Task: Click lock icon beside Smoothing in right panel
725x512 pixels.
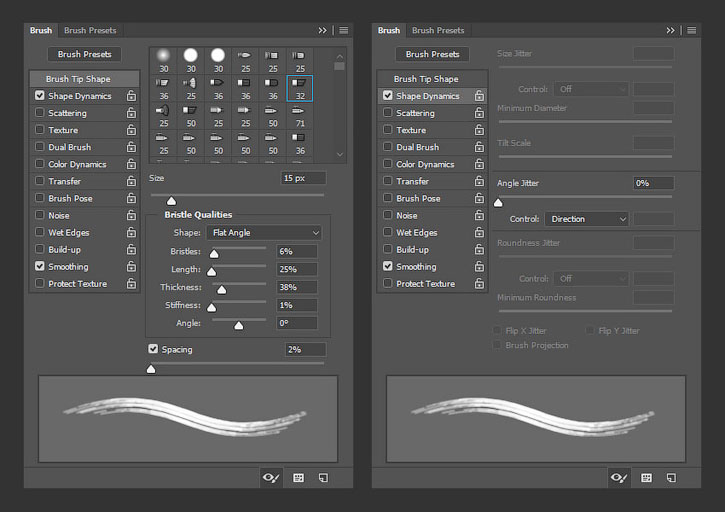Action: point(479,267)
